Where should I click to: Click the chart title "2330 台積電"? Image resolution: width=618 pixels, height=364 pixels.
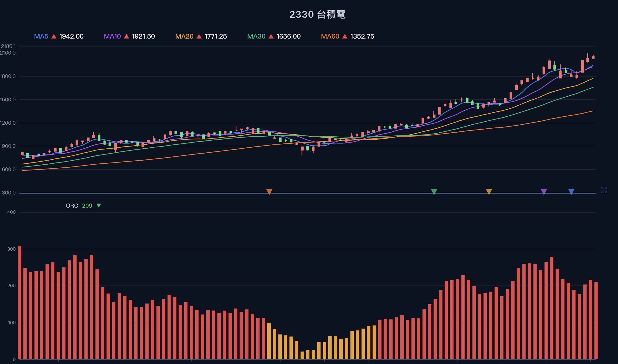[x=318, y=15]
